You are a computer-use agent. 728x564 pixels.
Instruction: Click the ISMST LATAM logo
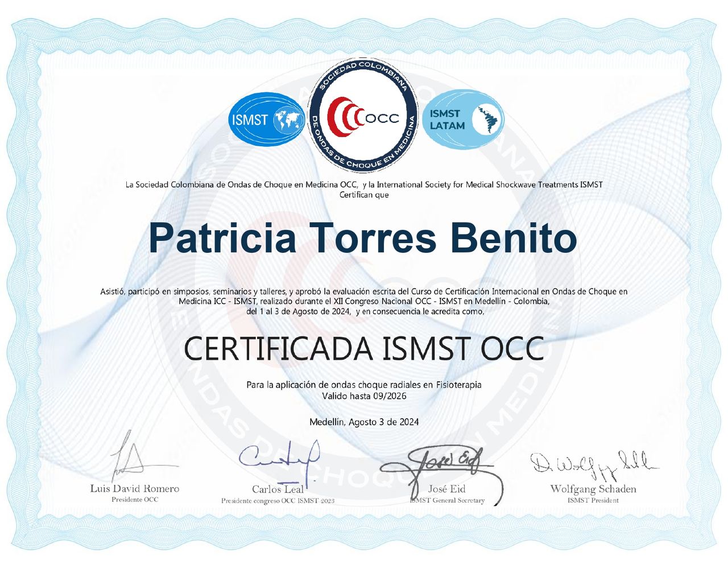click(x=462, y=120)
